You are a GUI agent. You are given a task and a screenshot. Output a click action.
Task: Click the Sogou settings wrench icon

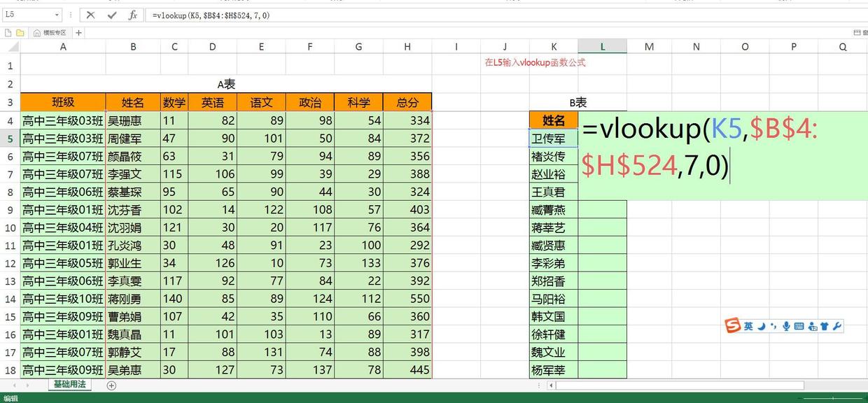pos(837,325)
